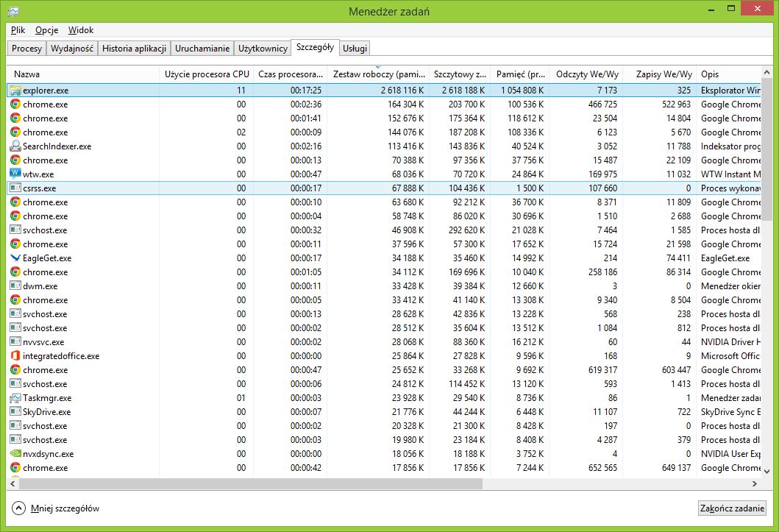Select the csrss.exe process icon
The width and height of the screenshot is (779, 532).
15,188
